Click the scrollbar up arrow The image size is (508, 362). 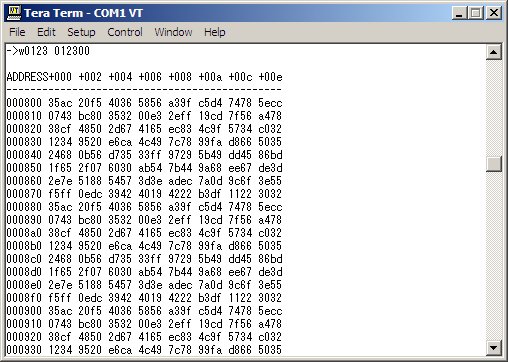pyautogui.click(x=494, y=52)
